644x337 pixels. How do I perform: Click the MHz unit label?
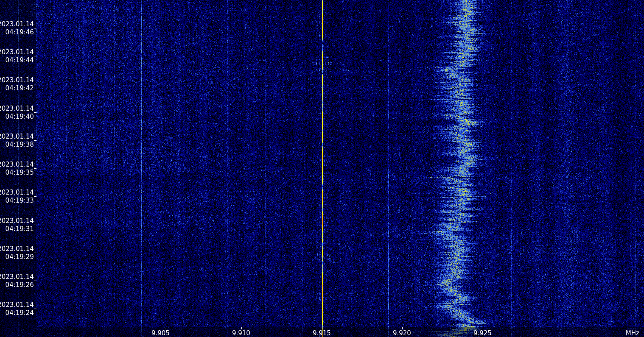pyautogui.click(x=632, y=333)
